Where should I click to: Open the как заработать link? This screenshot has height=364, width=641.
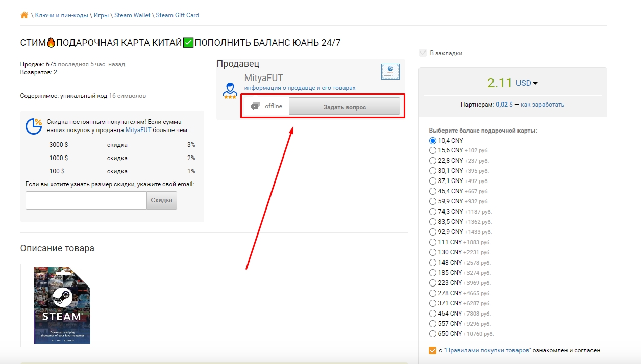click(x=543, y=105)
